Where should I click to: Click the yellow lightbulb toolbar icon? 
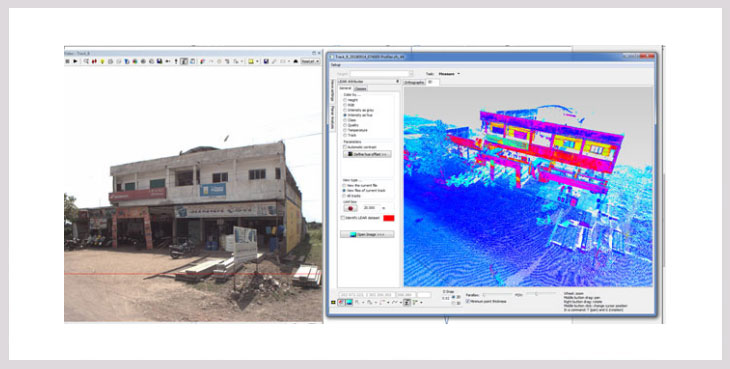point(102,61)
